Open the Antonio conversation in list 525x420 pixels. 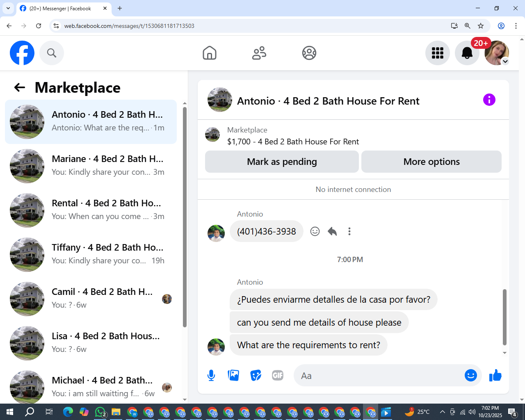coord(91,122)
